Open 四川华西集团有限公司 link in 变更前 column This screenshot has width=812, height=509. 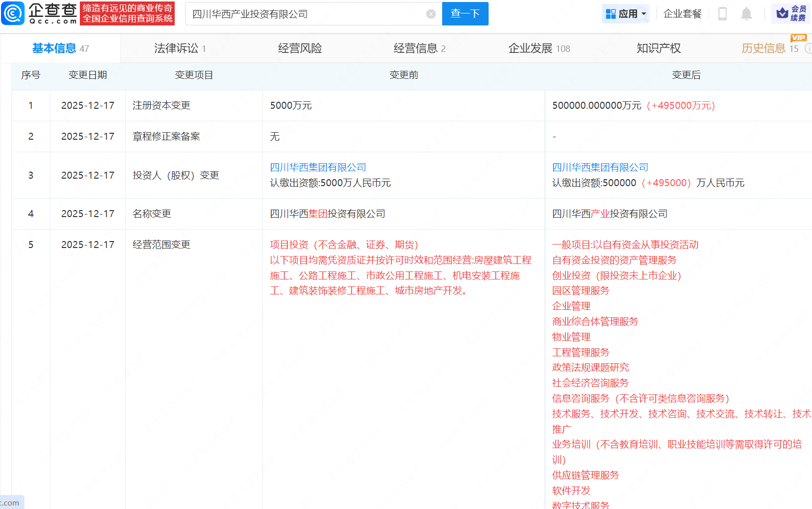click(318, 167)
